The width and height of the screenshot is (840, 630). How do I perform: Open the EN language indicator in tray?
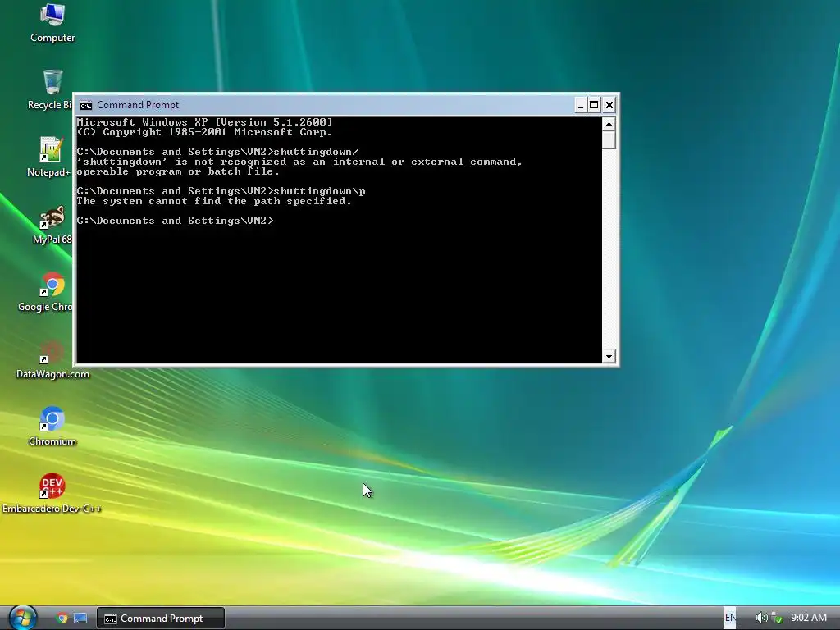coord(729,618)
